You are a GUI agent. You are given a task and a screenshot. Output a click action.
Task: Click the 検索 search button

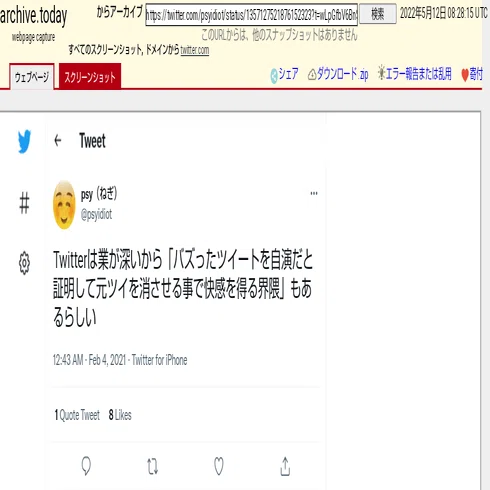[x=378, y=14]
